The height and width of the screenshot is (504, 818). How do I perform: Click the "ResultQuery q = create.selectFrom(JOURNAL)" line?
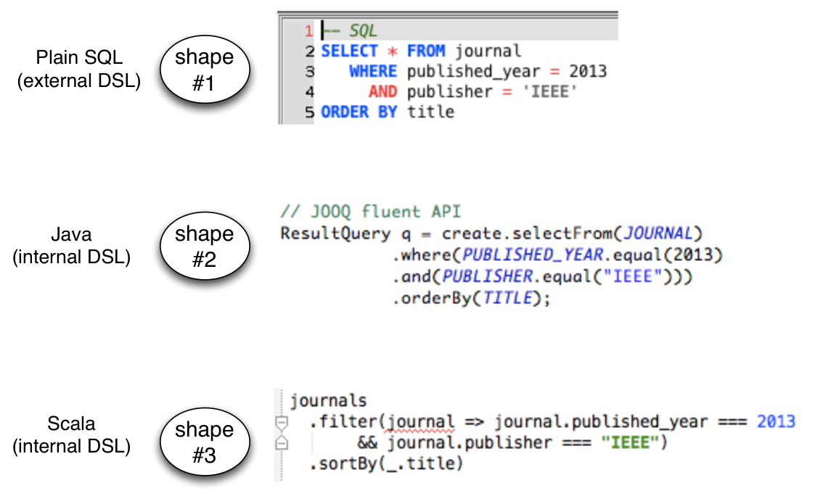(x=492, y=234)
